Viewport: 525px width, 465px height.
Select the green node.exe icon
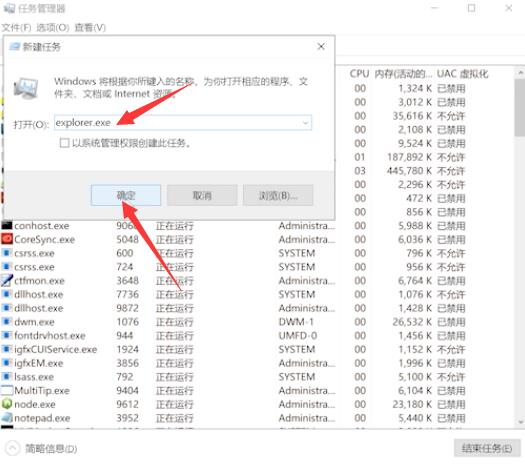coord(7,404)
